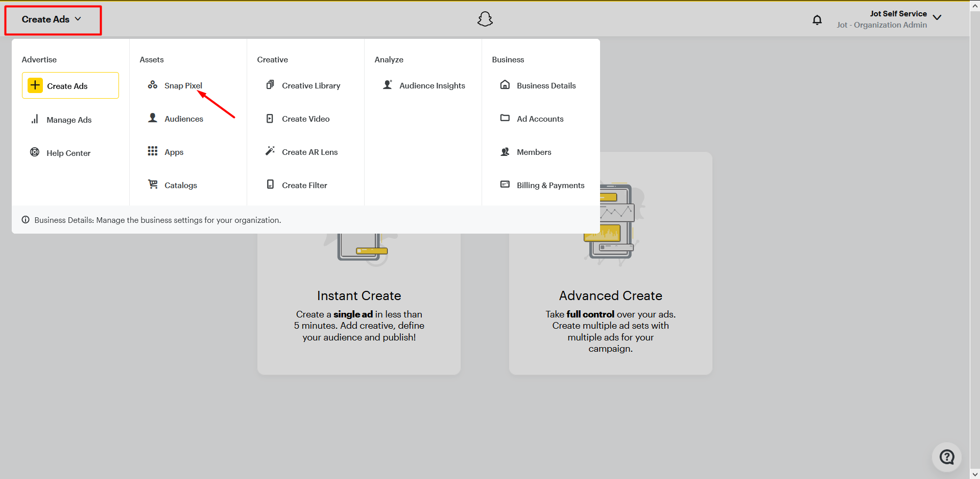
Task: Click the 'Advertise' column heading
Action: click(x=39, y=60)
